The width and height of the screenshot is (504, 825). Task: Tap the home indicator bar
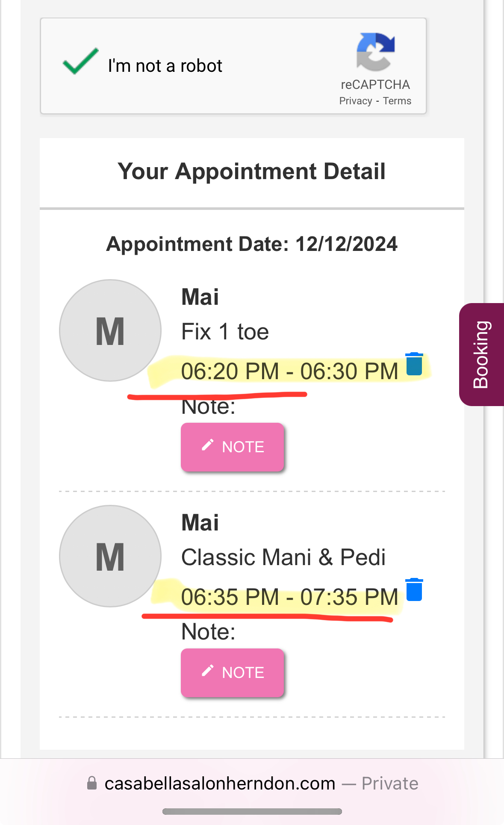tap(252, 811)
